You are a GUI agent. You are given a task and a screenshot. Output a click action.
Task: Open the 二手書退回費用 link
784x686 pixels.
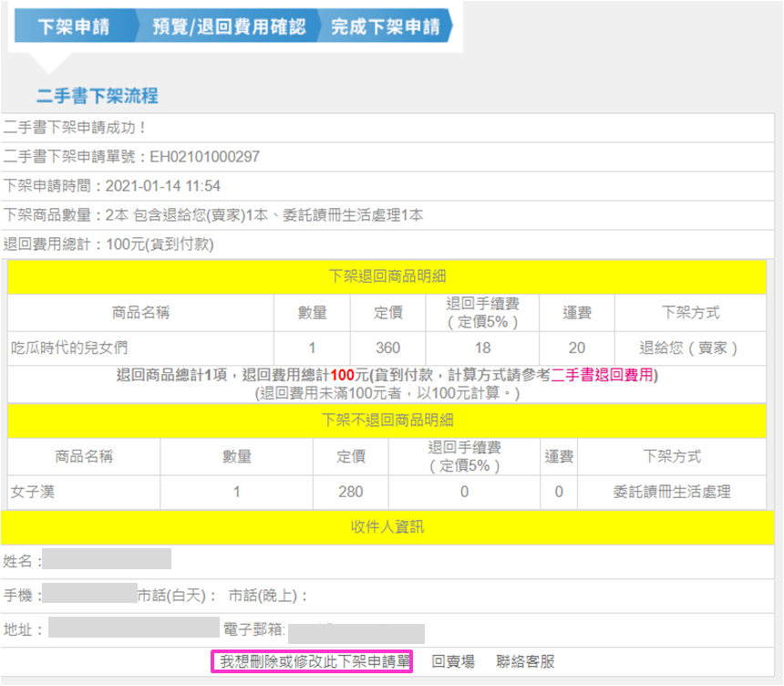pos(603,375)
